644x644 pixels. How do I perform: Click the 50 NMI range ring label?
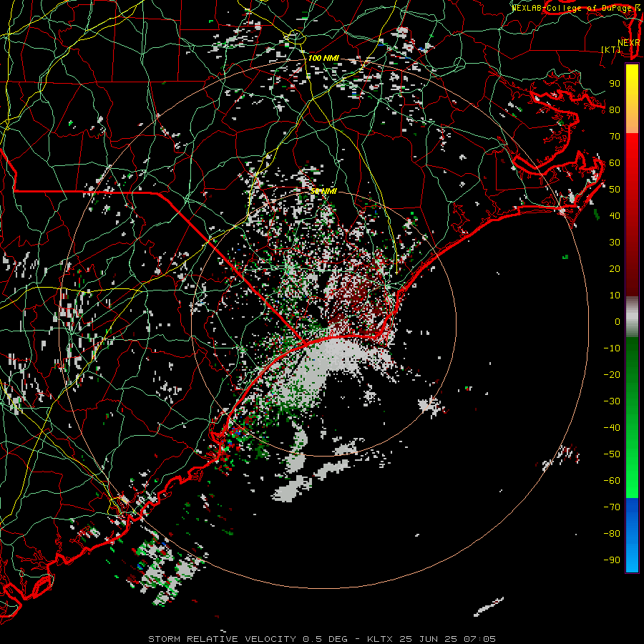[x=323, y=191]
